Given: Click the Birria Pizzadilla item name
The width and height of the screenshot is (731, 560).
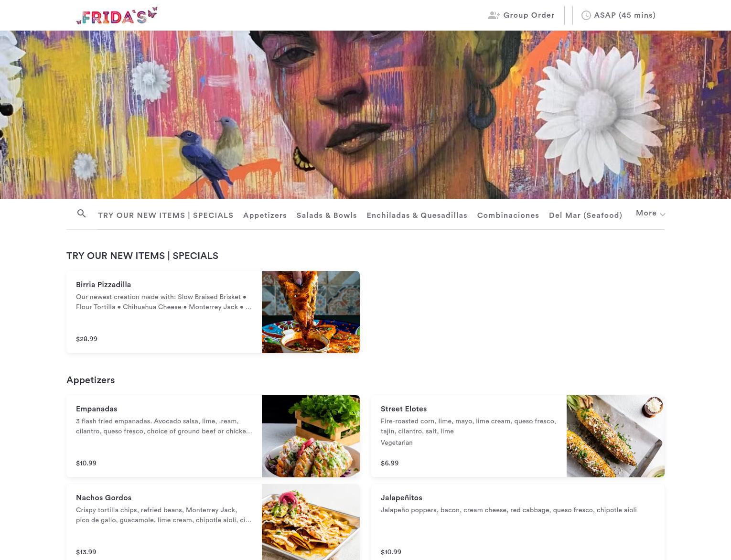Looking at the screenshot, I should (104, 285).
